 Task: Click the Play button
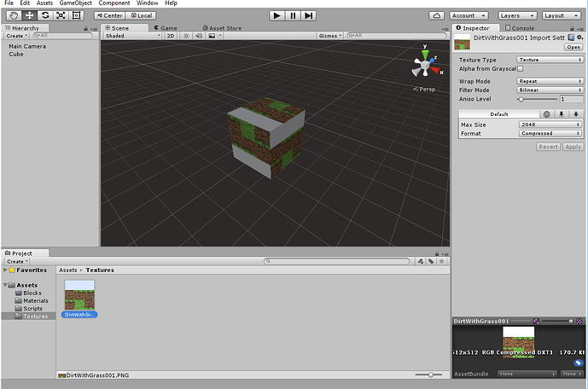click(277, 15)
